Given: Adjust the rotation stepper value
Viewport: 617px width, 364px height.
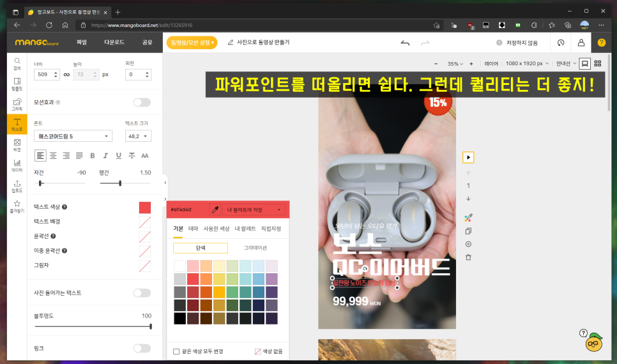Looking at the screenshot, I should pyautogui.click(x=147, y=74).
